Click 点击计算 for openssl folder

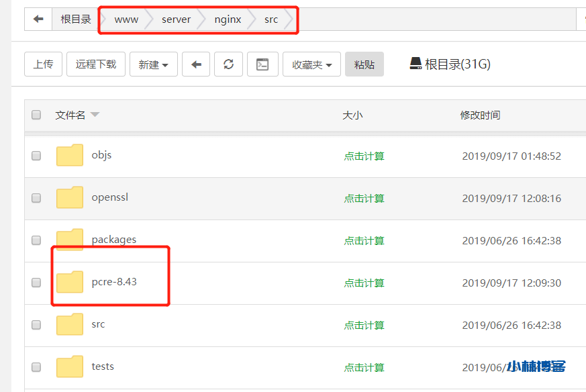(364, 198)
